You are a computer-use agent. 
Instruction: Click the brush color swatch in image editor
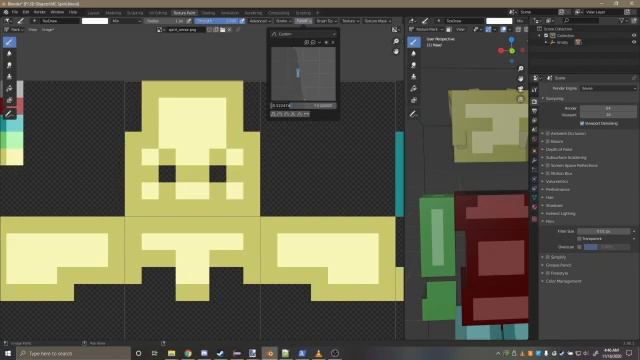click(95, 21)
